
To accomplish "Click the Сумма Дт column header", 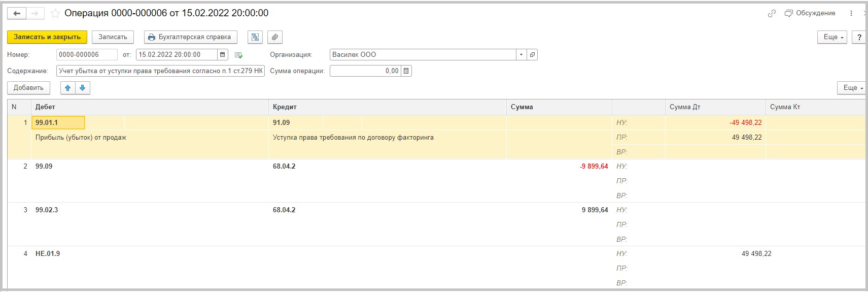I will click(715, 107).
